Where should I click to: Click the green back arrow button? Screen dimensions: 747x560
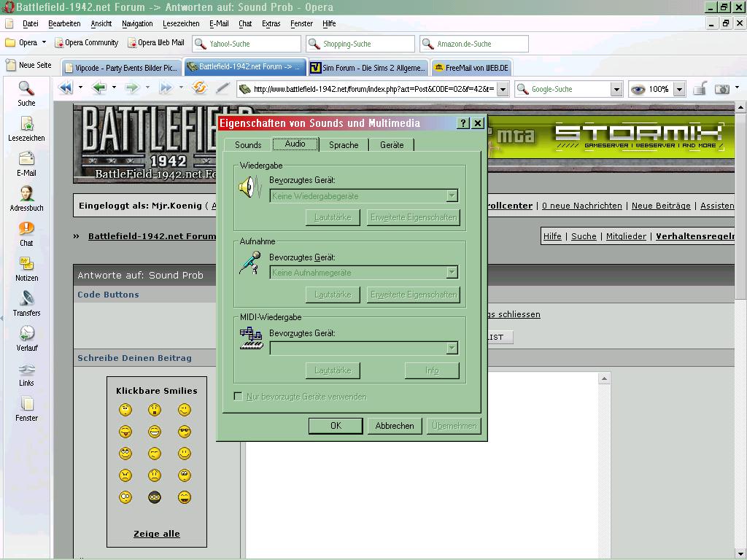point(99,88)
